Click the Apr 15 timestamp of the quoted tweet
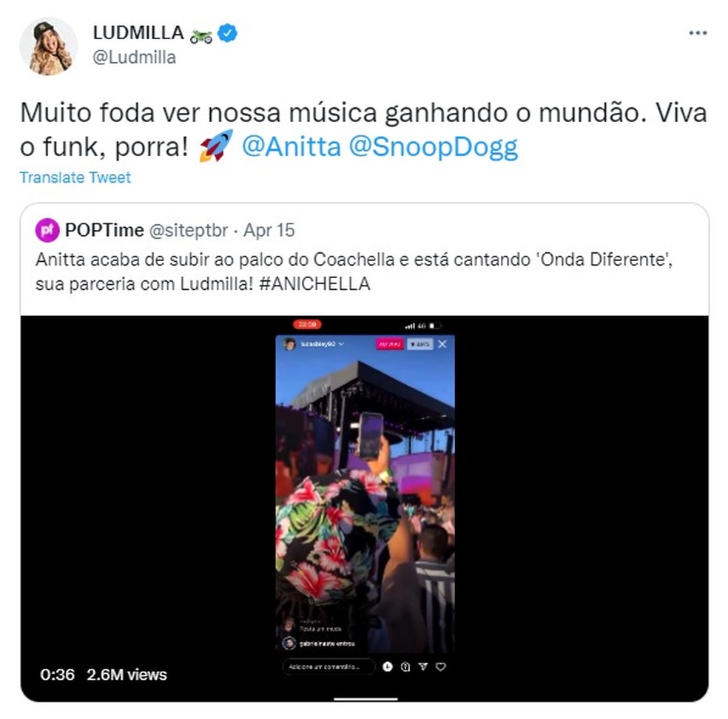728x719 pixels. point(269,230)
